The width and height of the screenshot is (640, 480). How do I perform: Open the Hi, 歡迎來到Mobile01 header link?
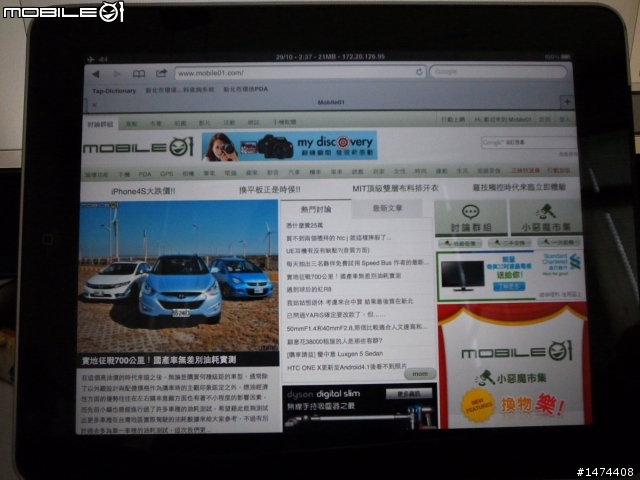click(x=503, y=120)
